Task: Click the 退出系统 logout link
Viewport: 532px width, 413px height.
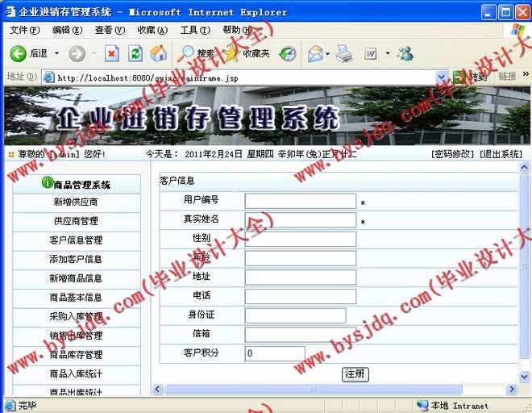Action: [501, 154]
